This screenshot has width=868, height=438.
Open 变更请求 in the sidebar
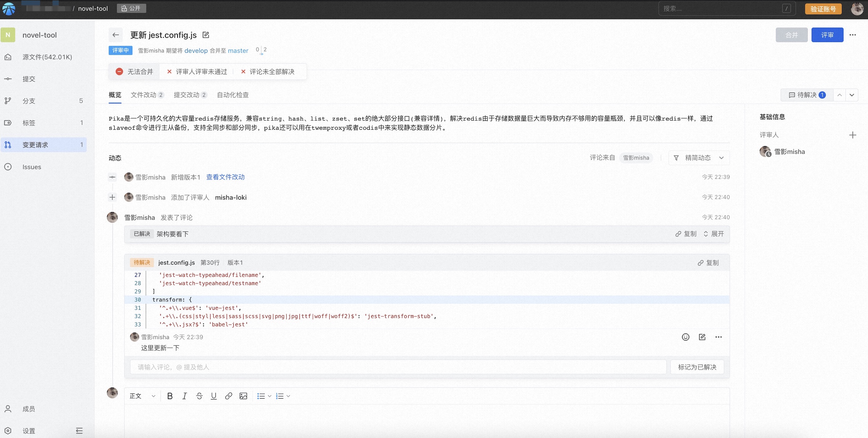coord(44,145)
